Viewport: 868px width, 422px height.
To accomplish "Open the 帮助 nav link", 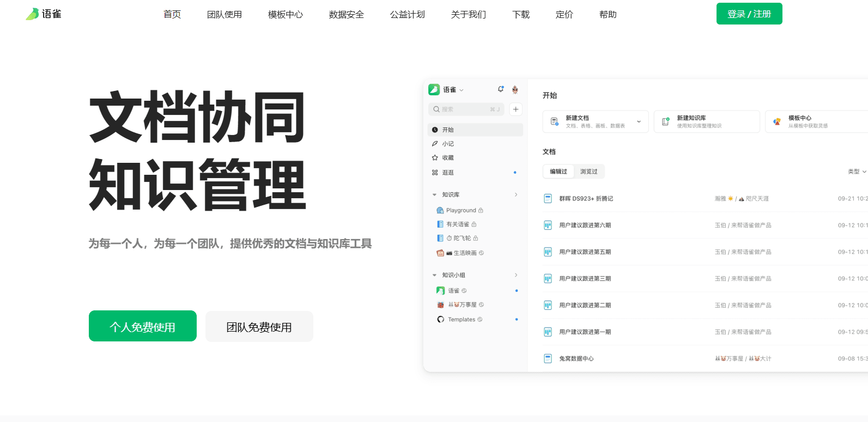I will coord(608,15).
